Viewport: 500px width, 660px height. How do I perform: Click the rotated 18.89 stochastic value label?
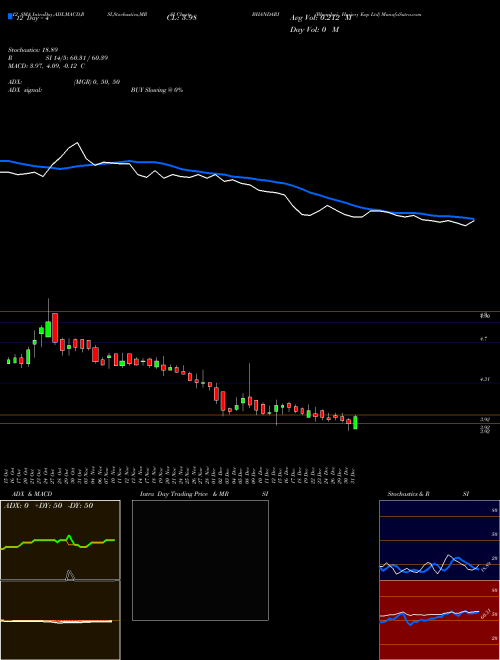click(484, 566)
